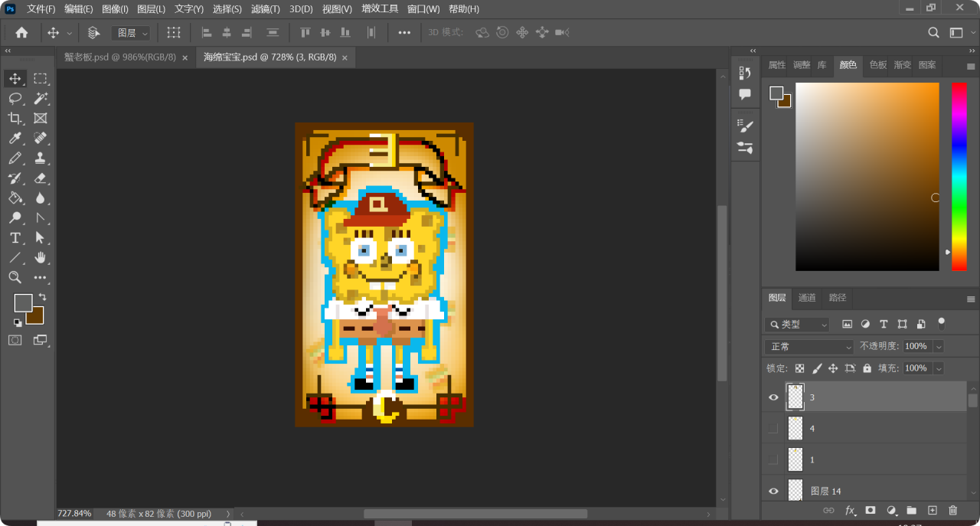This screenshot has width=980, height=526.
Task: Select the Rectangular Marquee tool
Action: [41, 78]
